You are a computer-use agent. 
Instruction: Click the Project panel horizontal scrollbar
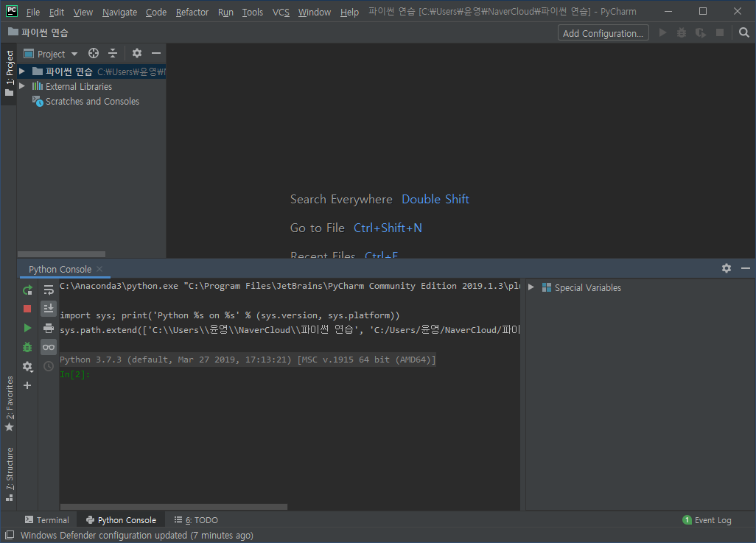pyautogui.click(x=62, y=253)
